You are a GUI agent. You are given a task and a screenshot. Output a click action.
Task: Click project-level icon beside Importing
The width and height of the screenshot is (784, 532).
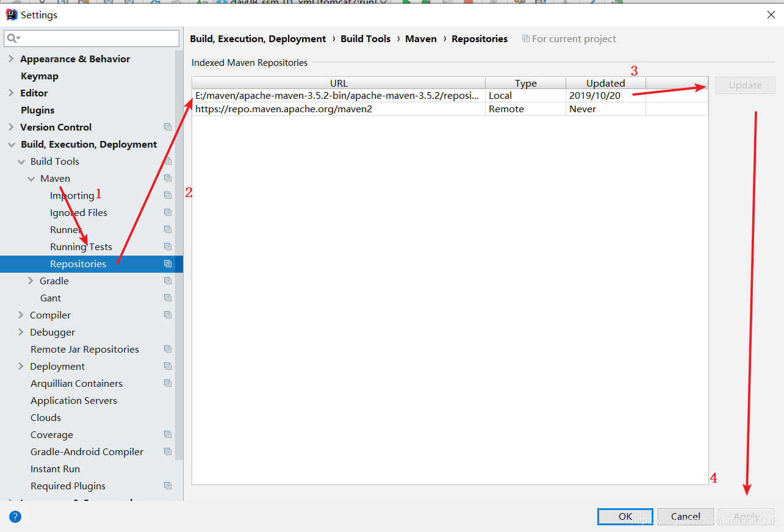pyautogui.click(x=168, y=195)
